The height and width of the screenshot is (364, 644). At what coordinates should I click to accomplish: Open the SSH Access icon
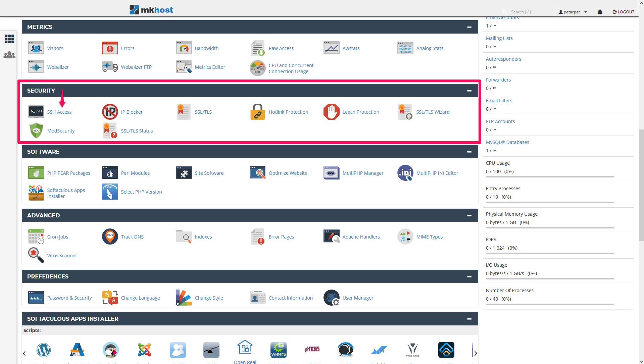point(36,112)
